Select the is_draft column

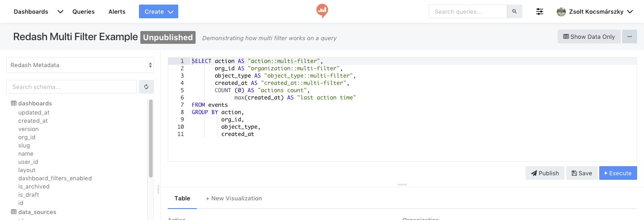pos(28,195)
